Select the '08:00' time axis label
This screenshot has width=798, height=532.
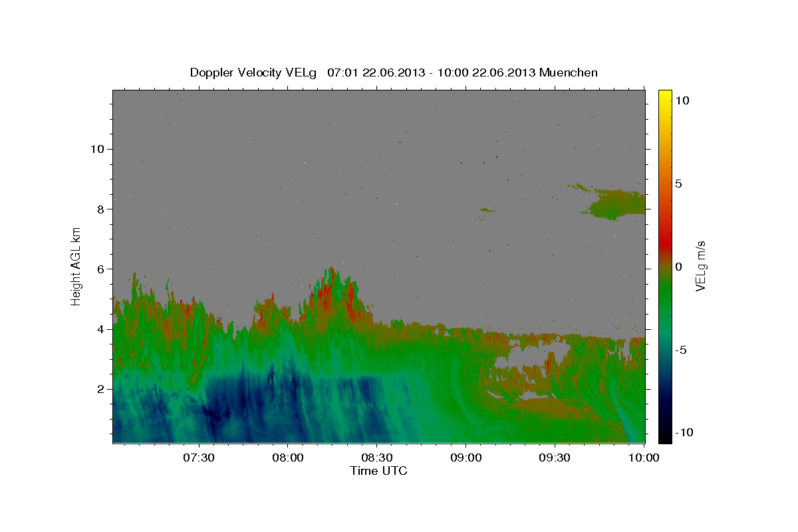click(x=287, y=458)
